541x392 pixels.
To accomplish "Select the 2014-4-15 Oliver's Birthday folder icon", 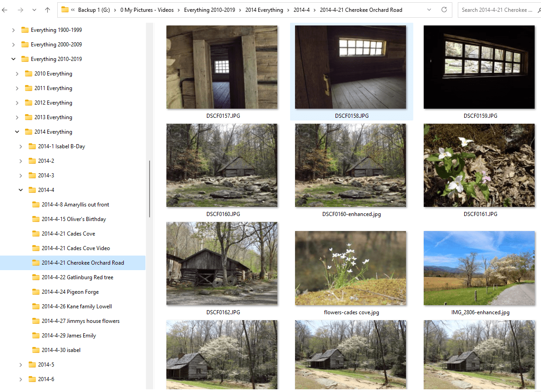I will click(x=36, y=219).
